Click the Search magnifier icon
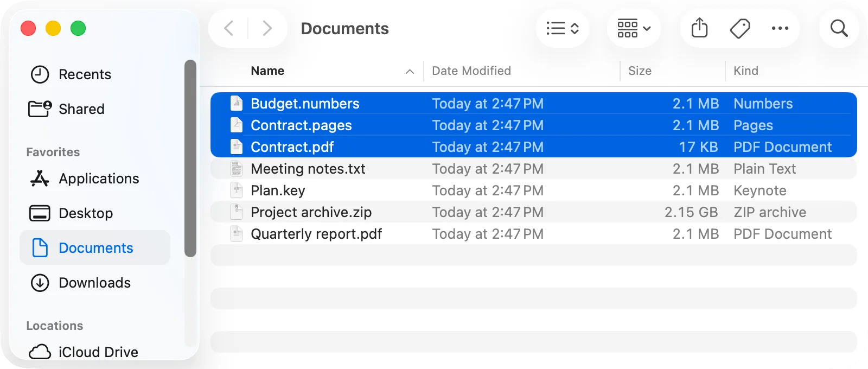868x369 pixels. [x=839, y=28]
